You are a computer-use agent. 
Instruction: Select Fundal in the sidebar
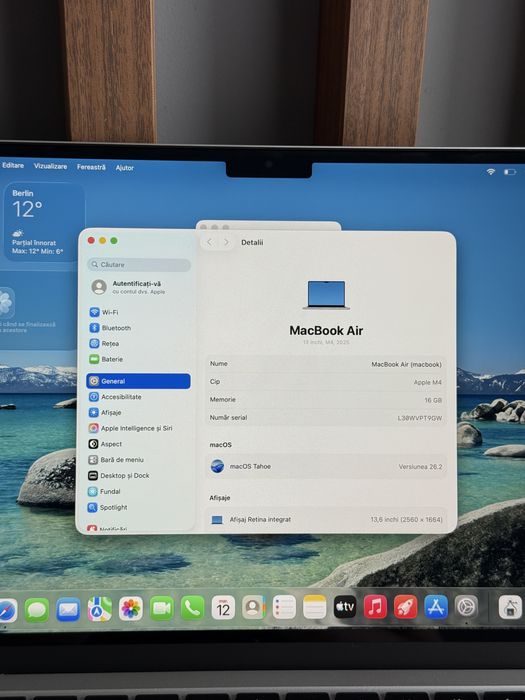coord(138,491)
